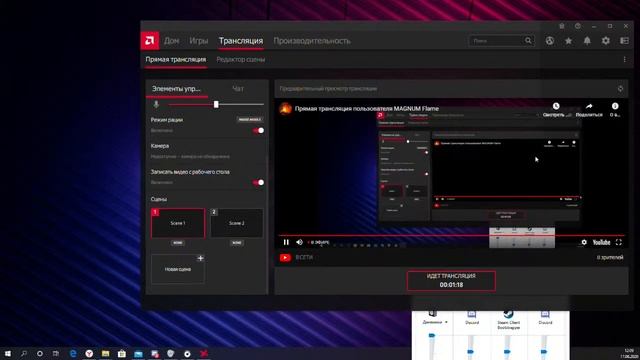Open the Windows Start menu
This screenshot has width=640, height=360.
[7, 353]
